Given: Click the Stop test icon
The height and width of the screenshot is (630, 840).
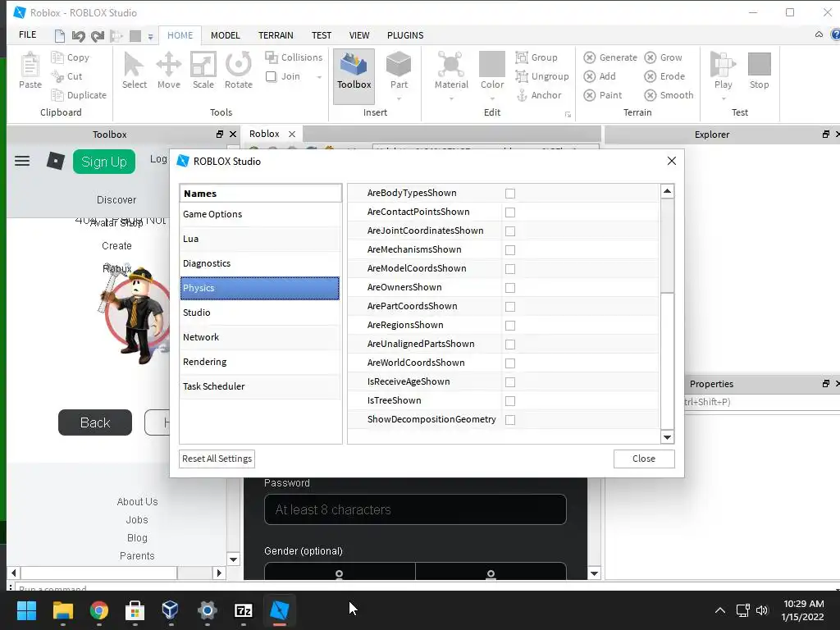Looking at the screenshot, I should (x=759, y=64).
